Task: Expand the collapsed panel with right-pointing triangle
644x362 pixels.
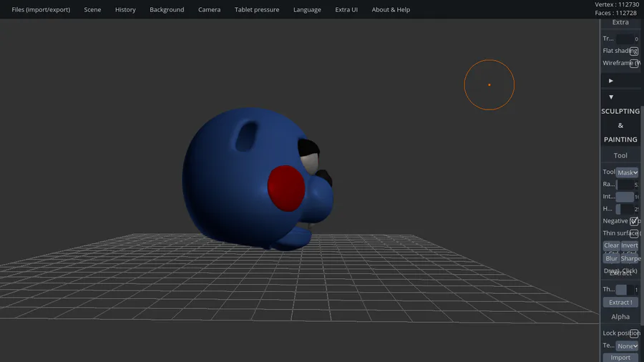Action: pyautogui.click(x=611, y=81)
